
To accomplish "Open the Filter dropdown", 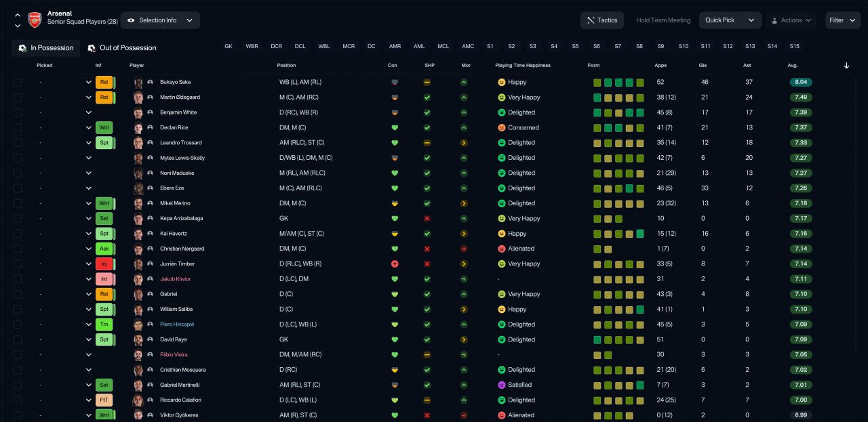I will (x=843, y=20).
